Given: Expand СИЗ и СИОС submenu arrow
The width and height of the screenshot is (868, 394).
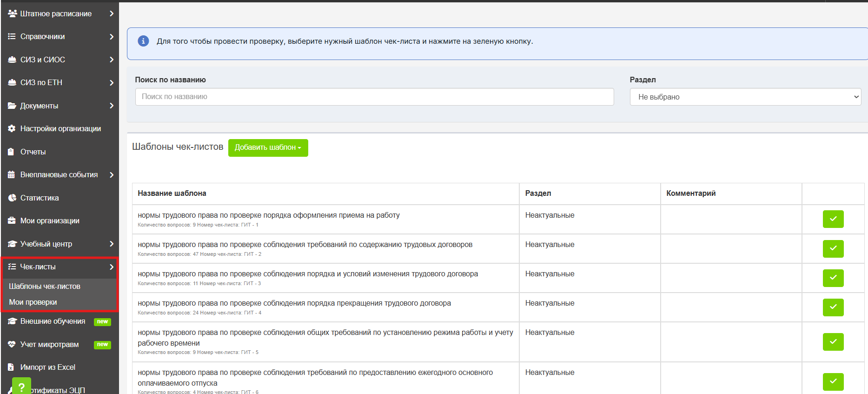Looking at the screenshot, I should (112, 60).
